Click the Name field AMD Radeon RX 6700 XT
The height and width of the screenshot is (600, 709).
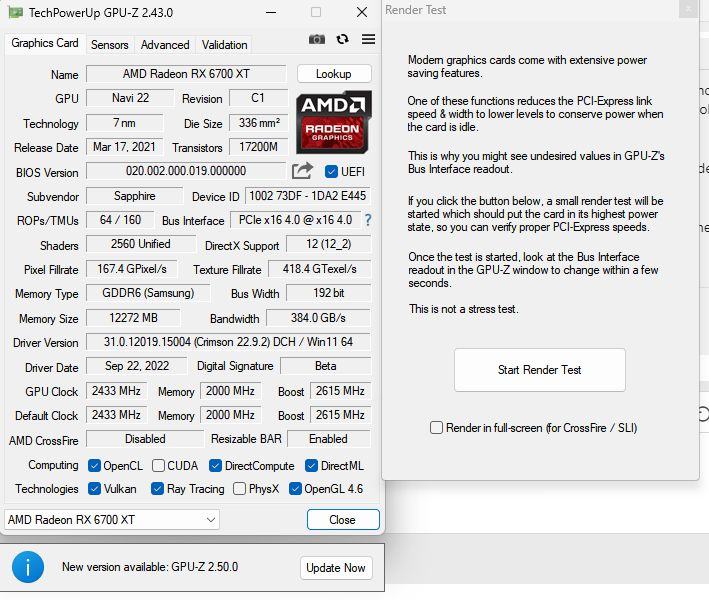click(186, 74)
